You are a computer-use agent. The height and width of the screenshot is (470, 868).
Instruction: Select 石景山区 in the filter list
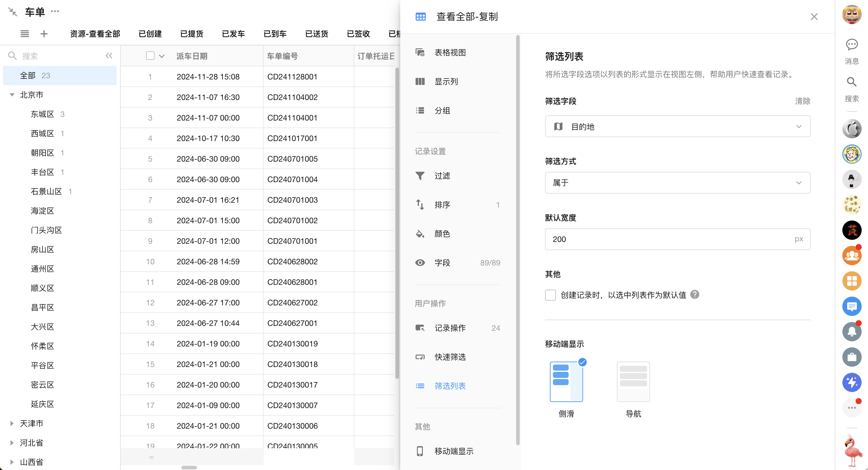(x=46, y=192)
